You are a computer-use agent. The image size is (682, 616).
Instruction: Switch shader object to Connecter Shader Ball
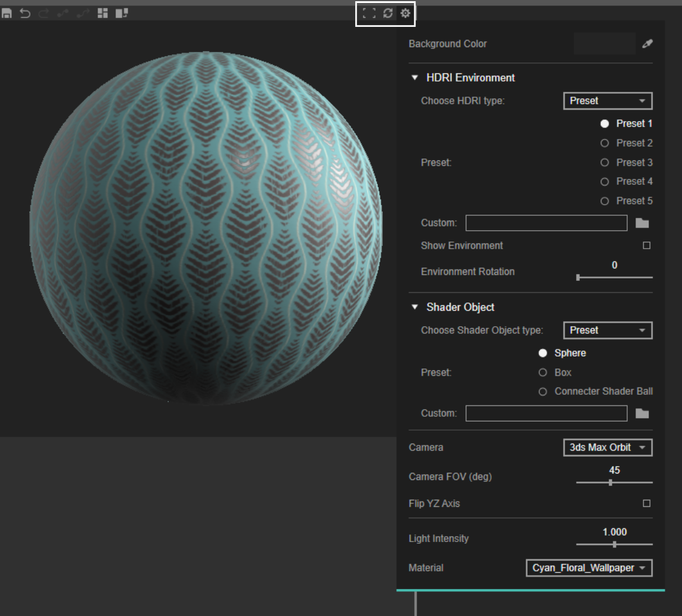click(x=542, y=391)
